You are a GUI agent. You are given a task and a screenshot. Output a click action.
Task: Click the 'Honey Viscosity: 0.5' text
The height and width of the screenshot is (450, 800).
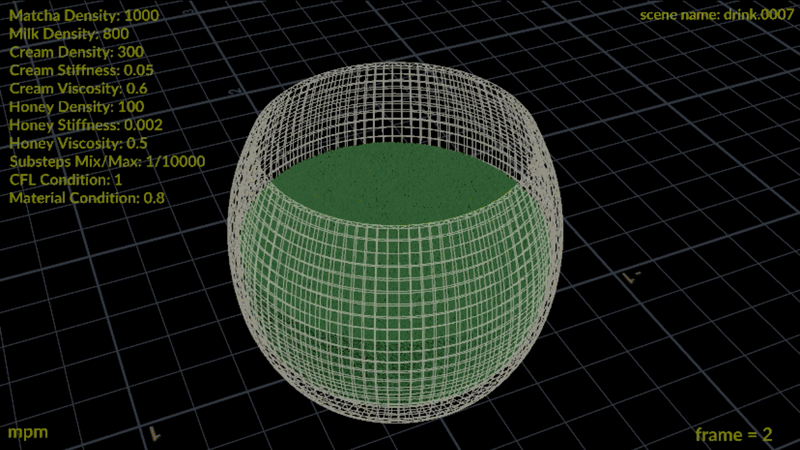tap(78, 143)
